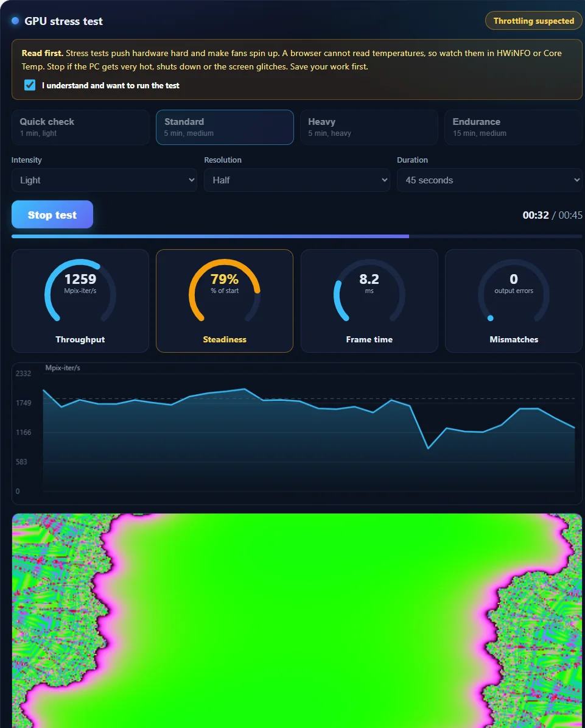Click the 8.2 ms frame time value

pyautogui.click(x=370, y=279)
